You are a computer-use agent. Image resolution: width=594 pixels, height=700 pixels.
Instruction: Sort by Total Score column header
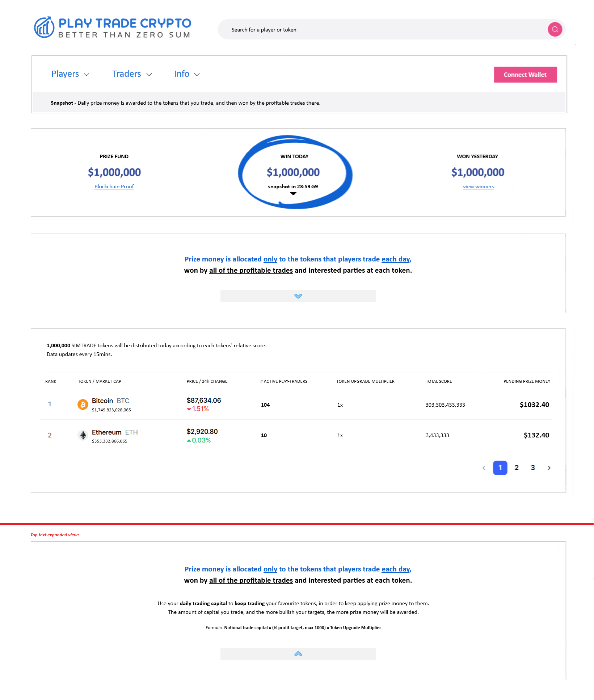[x=439, y=381]
